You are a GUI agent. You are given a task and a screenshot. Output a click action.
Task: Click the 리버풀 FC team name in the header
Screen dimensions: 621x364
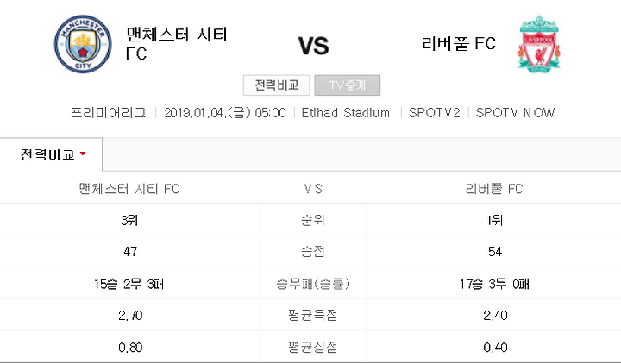[459, 44]
